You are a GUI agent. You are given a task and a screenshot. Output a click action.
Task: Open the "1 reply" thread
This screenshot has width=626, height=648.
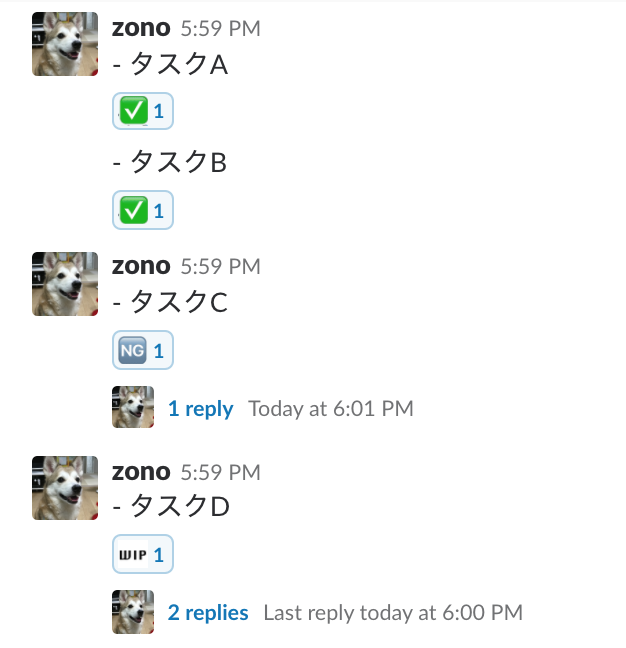point(200,408)
